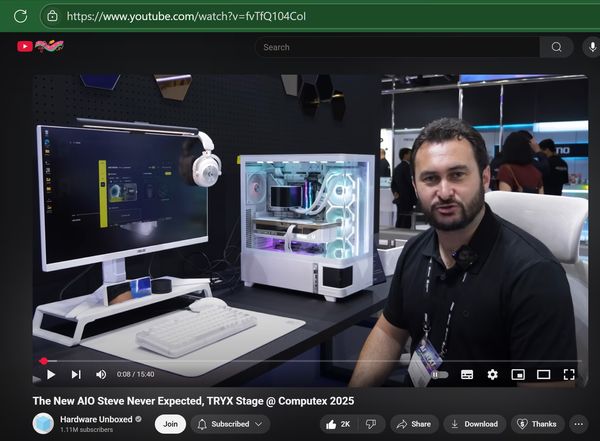
Task: Expand the Subscribed notification dropdown
Action: click(230, 424)
